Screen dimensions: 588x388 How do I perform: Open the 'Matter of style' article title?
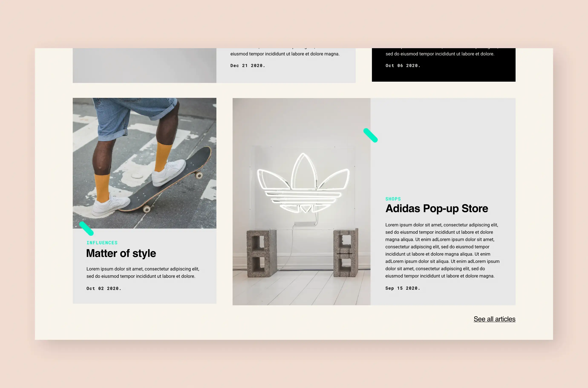pos(121,253)
